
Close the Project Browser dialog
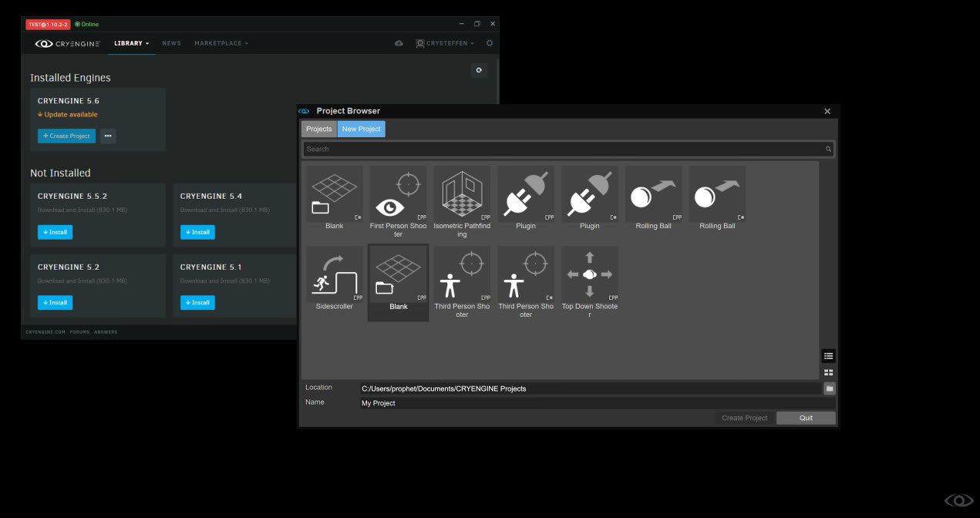click(827, 111)
